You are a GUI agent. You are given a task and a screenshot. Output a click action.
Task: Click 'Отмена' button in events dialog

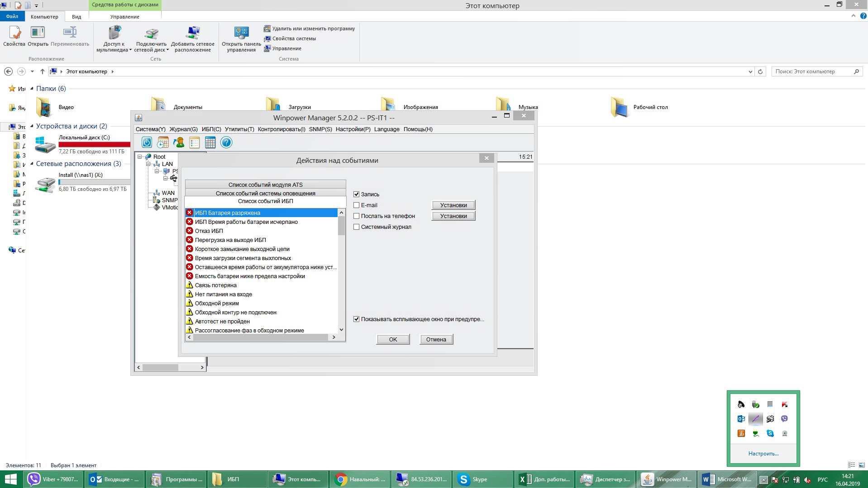[x=436, y=340]
